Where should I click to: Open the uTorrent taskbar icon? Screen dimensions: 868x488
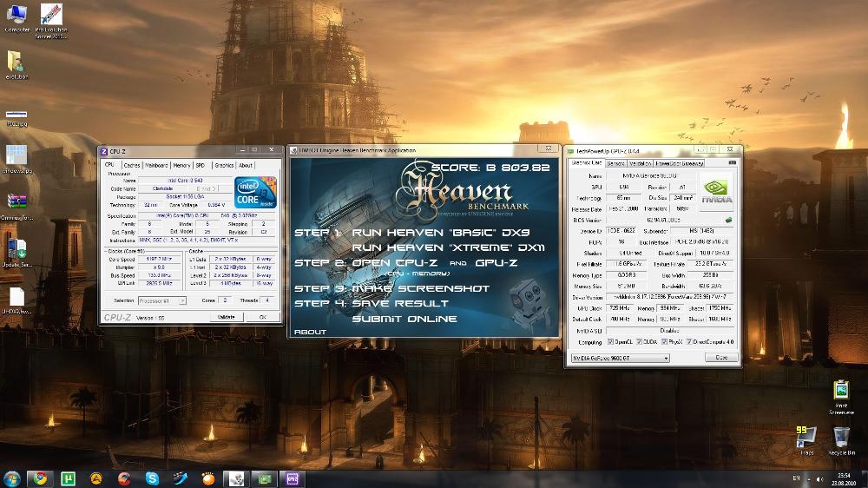tap(68, 478)
